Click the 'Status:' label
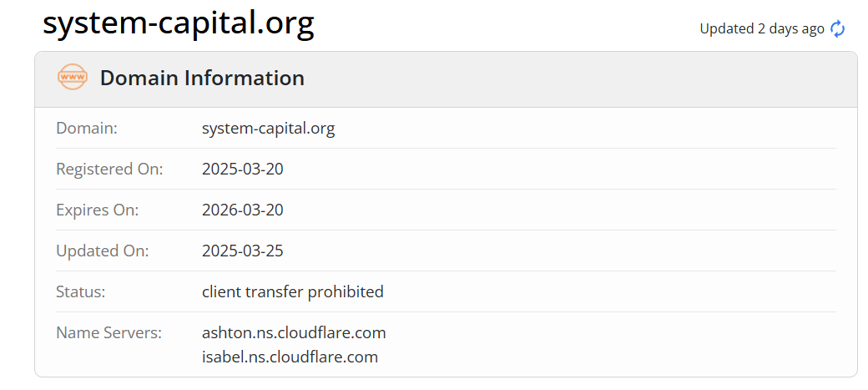Viewport: 868px width, 390px height. click(81, 292)
